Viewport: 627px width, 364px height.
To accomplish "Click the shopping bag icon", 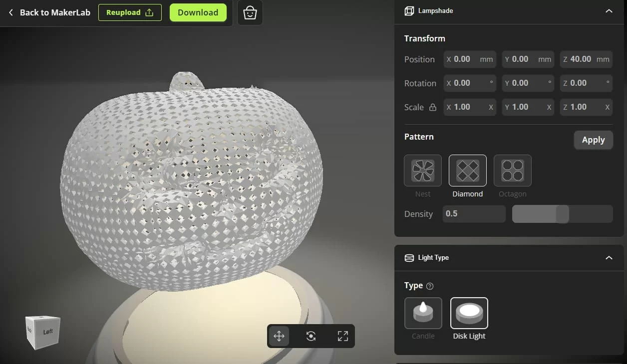I will (x=250, y=13).
